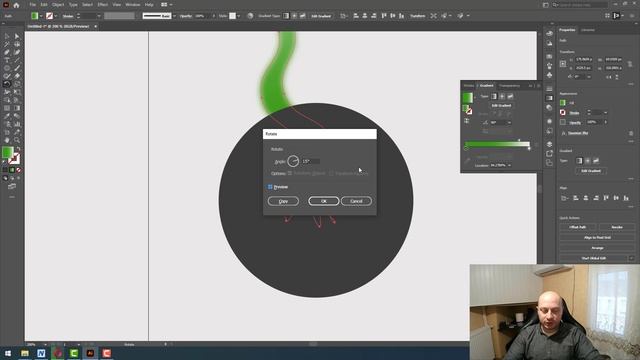This screenshot has height=360, width=640.
Task: Click Cancel in the Rotate dialog
Action: (x=356, y=201)
